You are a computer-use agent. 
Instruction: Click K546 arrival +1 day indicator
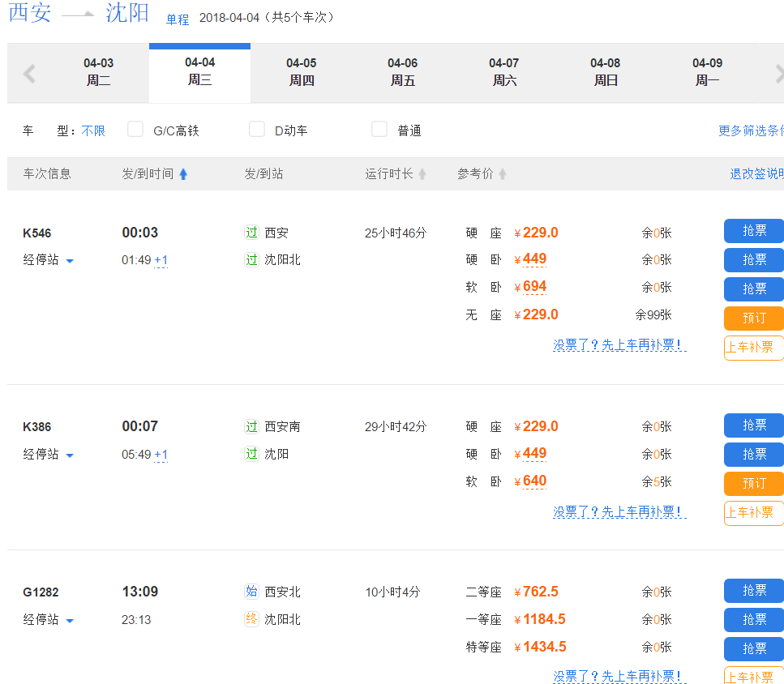tap(161, 260)
